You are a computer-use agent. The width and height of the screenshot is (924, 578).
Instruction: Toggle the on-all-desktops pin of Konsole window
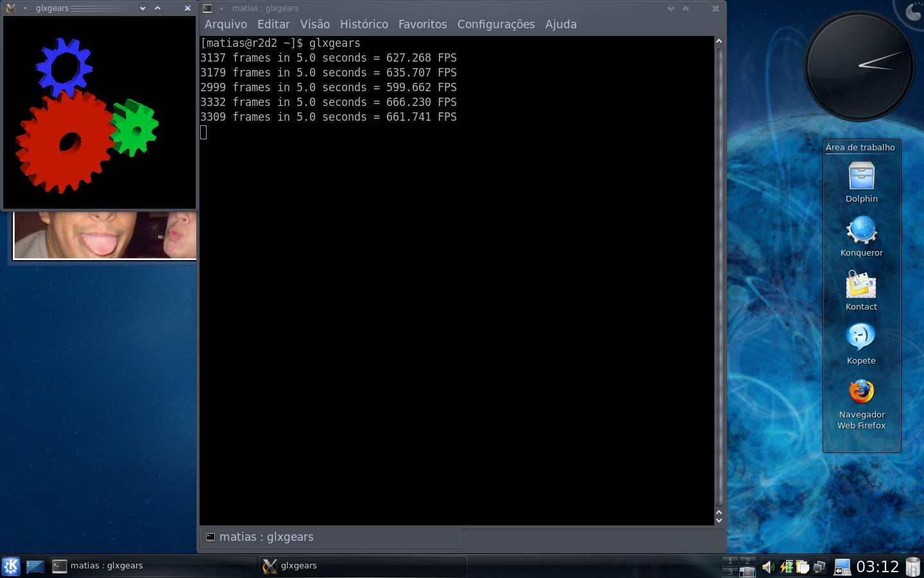point(221,8)
